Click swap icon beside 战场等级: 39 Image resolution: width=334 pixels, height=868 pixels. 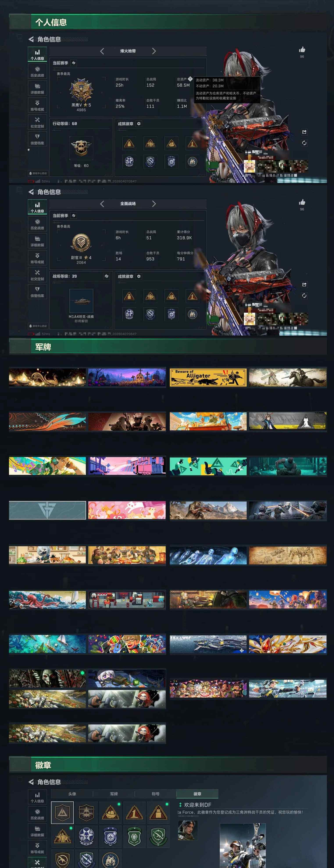[x=107, y=276]
